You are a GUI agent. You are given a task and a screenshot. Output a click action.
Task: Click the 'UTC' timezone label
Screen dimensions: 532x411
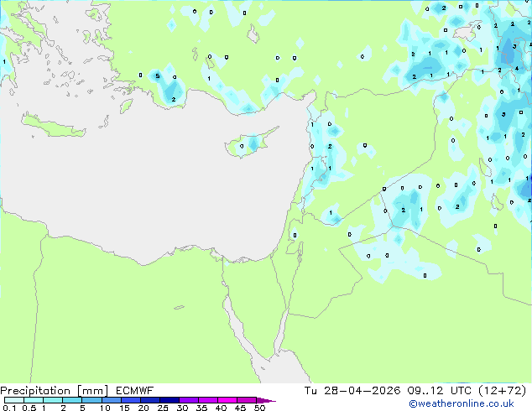461,391
